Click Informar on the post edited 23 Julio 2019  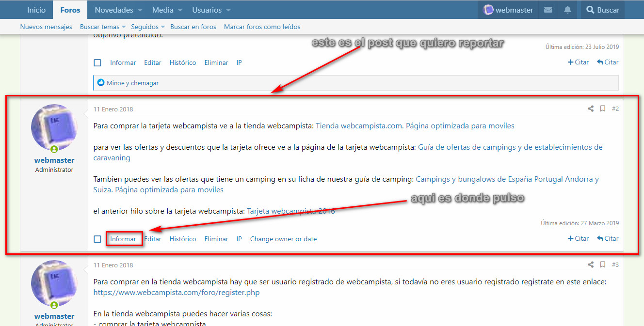(123, 62)
